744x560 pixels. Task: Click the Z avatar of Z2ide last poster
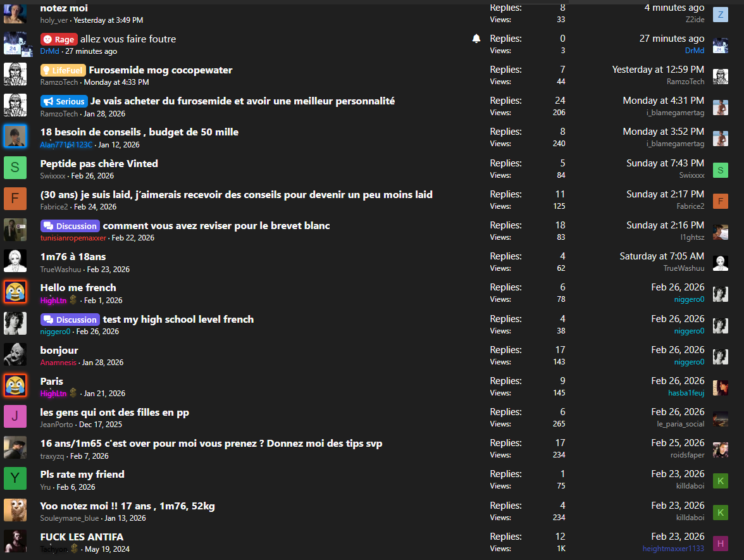click(720, 15)
